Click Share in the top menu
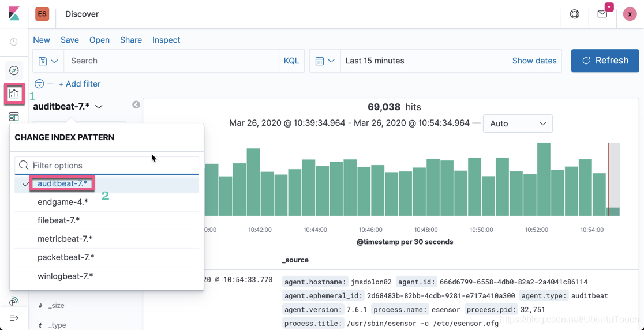This screenshot has width=644, height=330. [131, 40]
